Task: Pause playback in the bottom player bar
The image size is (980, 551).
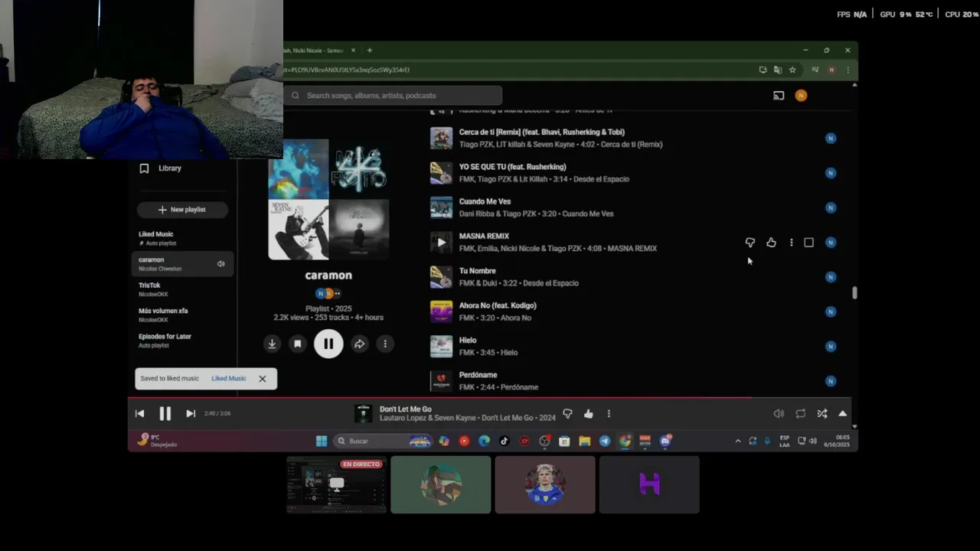Action: pyautogui.click(x=165, y=413)
